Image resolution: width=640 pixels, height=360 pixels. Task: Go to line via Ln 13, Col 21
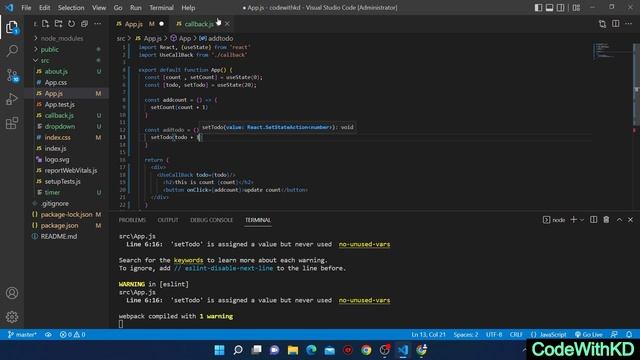point(428,334)
